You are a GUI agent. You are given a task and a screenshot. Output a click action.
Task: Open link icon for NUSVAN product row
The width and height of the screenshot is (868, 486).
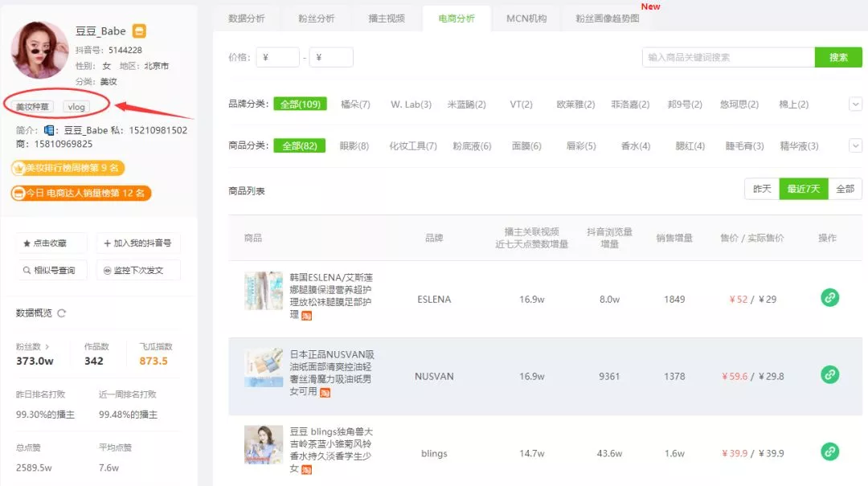tap(829, 374)
